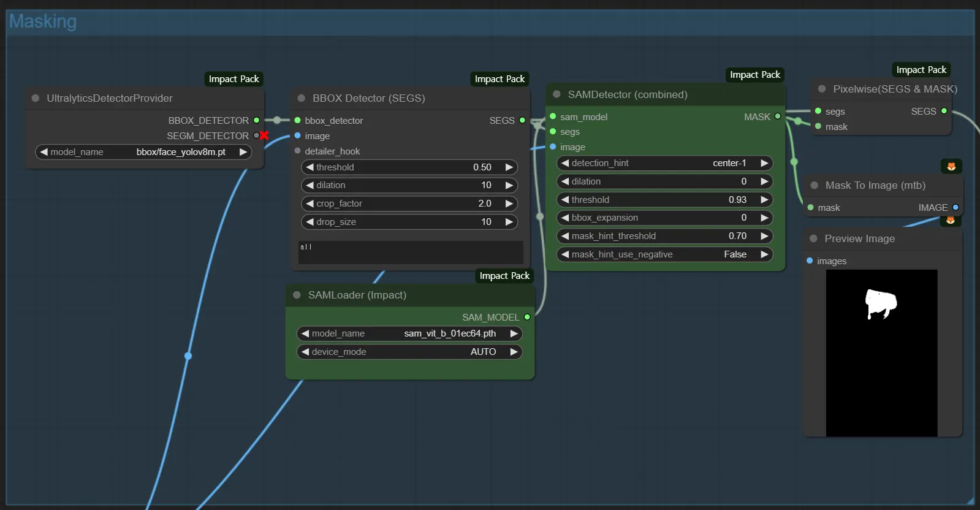The image size is (980, 510).
Task: Decrease drop_size with left arrow
Action: click(310, 222)
